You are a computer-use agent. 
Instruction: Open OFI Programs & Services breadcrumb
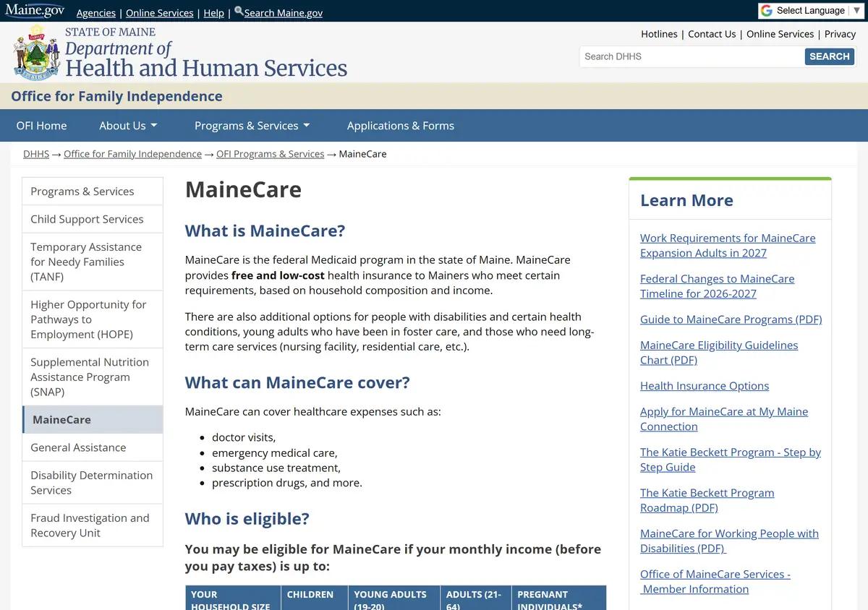point(270,154)
